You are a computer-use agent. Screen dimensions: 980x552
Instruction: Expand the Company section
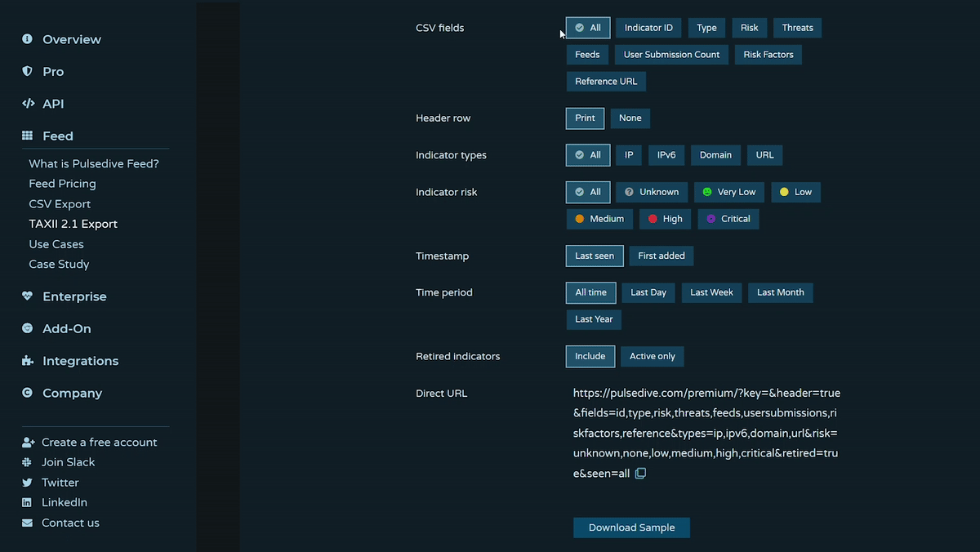(x=70, y=393)
